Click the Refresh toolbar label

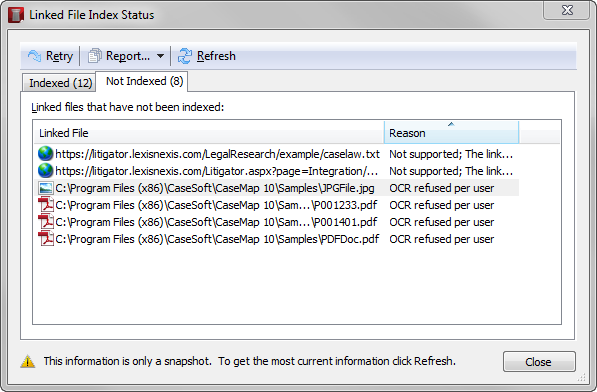click(x=216, y=56)
